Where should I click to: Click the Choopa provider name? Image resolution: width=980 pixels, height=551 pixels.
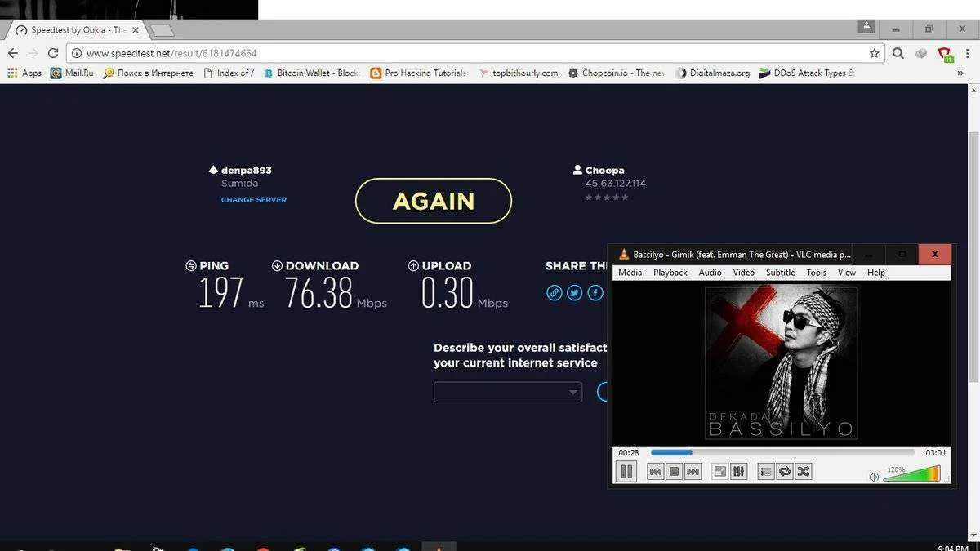605,171
